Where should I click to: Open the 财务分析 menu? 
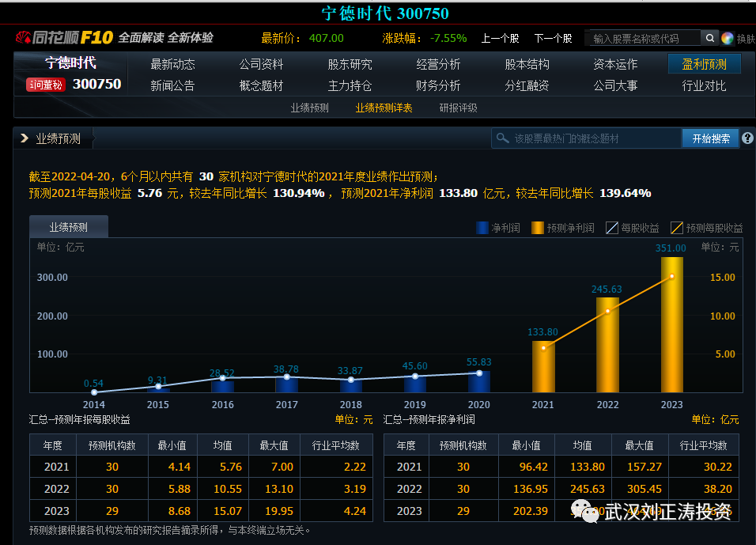click(x=438, y=86)
